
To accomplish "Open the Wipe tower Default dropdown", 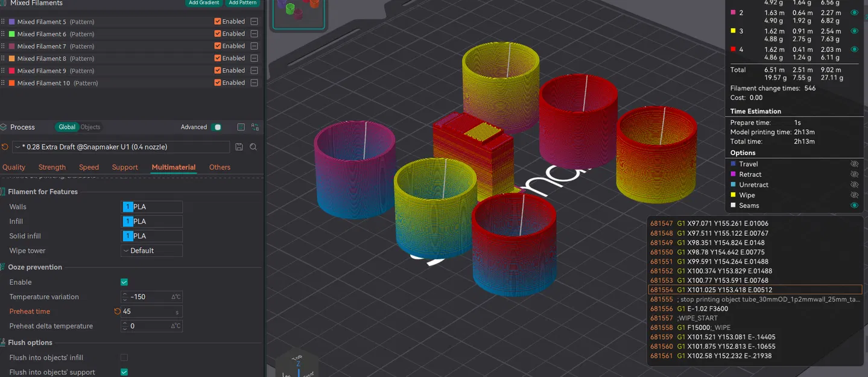I will tap(152, 250).
